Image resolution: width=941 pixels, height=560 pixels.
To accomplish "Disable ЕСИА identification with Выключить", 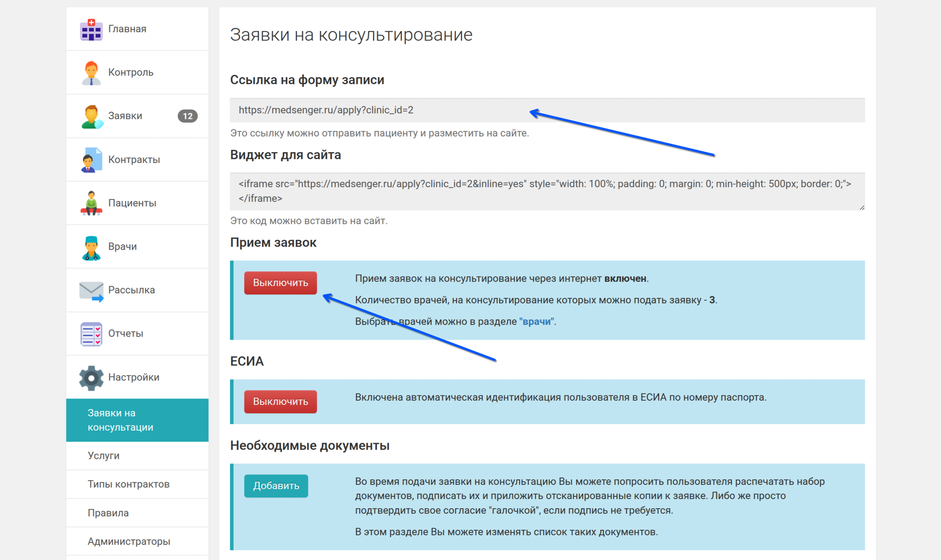I will [x=280, y=402].
